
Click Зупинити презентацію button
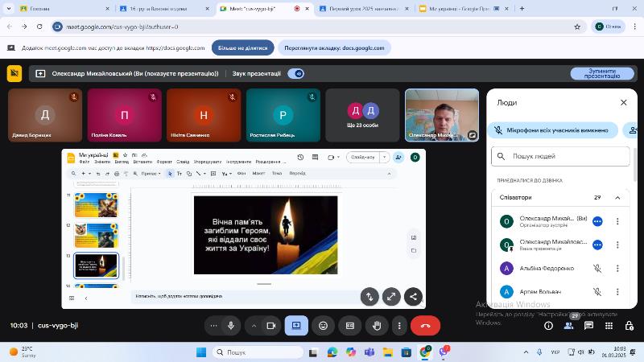tap(602, 73)
